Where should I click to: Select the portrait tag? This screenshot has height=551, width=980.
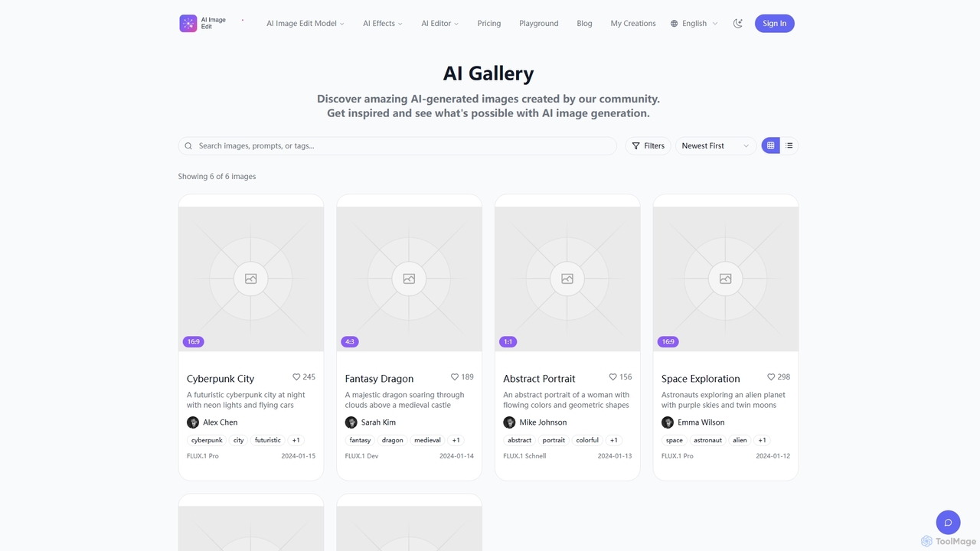coord(554,440)
